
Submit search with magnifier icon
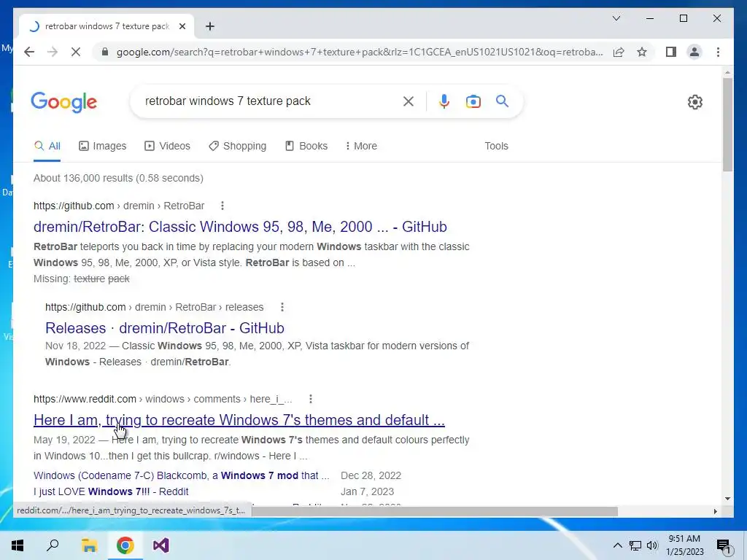point(502,101)
